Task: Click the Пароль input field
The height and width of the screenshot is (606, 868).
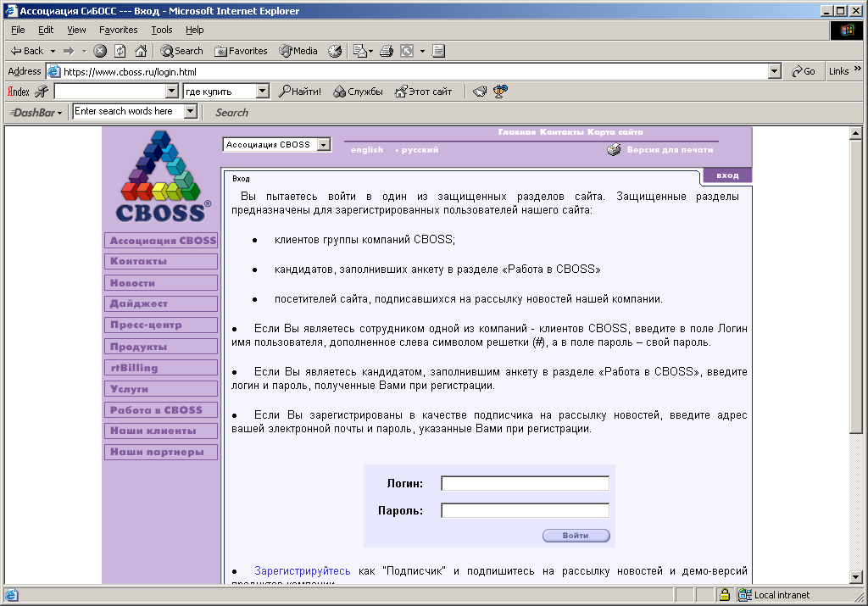Action: coord(525,510)
